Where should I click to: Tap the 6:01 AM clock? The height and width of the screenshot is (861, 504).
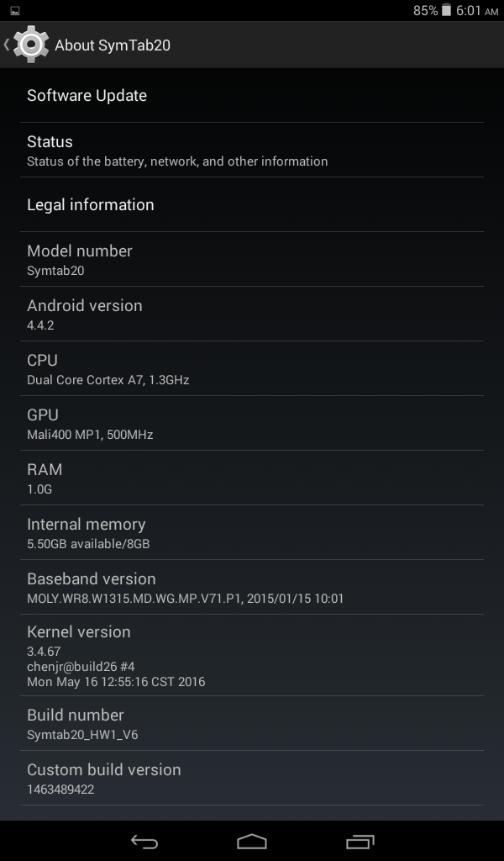[477, 10]
